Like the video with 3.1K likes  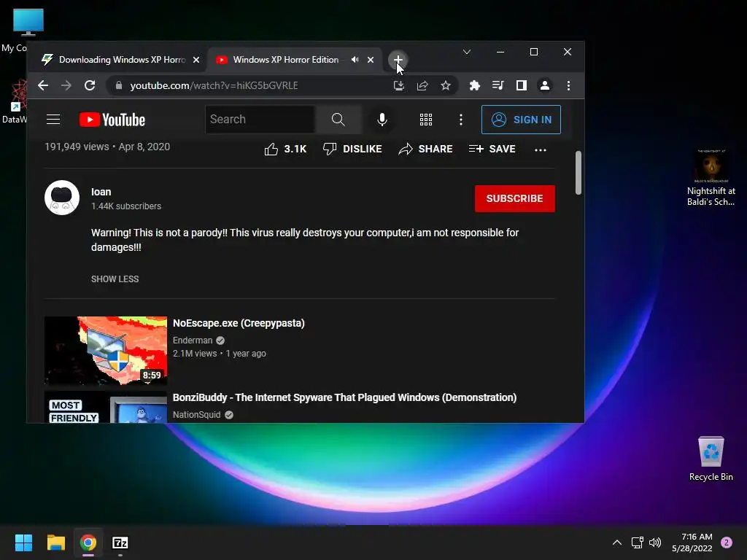[x=285, y=149]
